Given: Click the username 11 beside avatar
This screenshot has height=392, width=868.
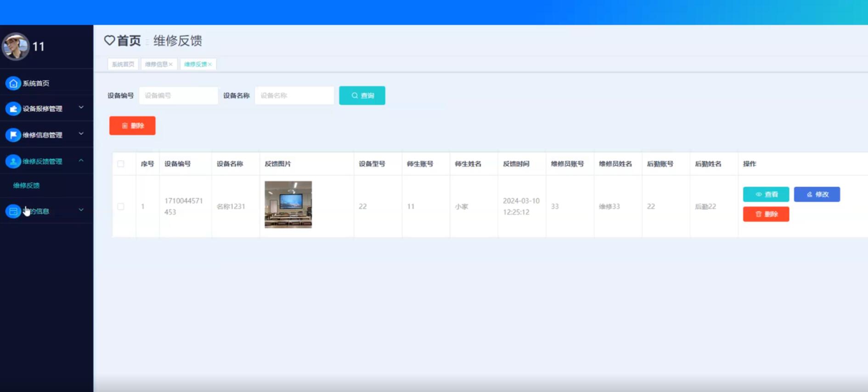Looking at the screenshot, I should pos(39,47).
